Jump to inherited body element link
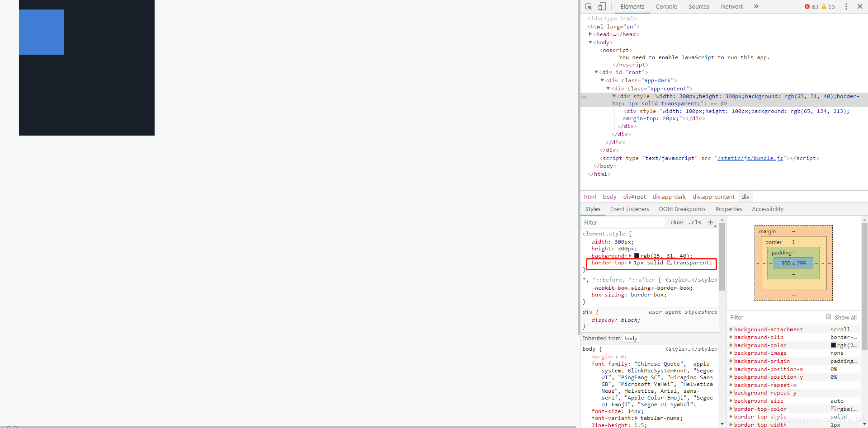 coord(631,339)
